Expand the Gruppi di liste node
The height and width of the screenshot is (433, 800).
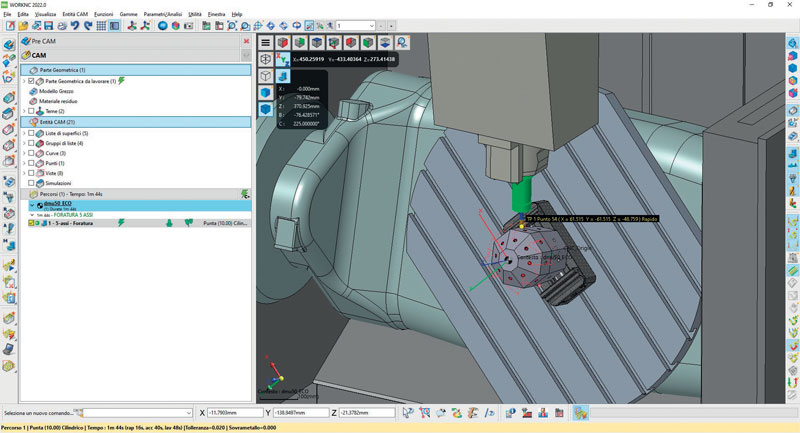(x=24, y=143)
